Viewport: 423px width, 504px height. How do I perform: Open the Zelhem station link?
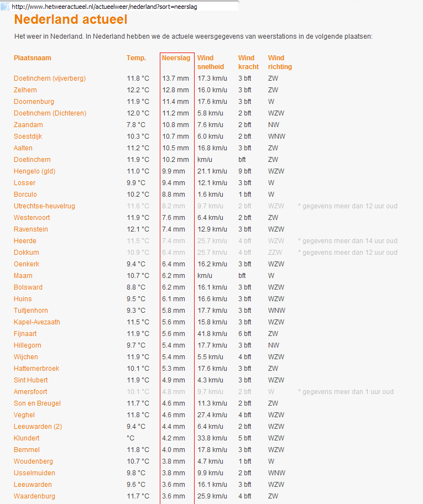point(25,90)
